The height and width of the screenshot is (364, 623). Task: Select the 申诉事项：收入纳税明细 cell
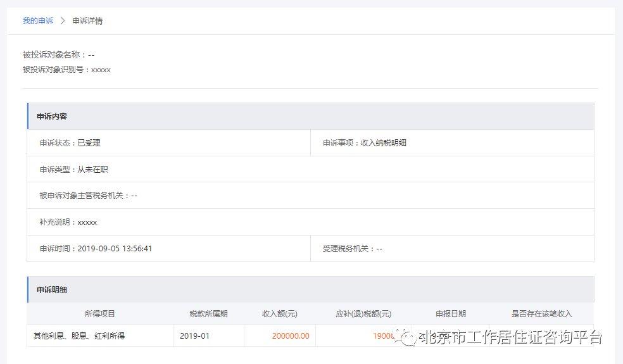(x=452, y=142)
